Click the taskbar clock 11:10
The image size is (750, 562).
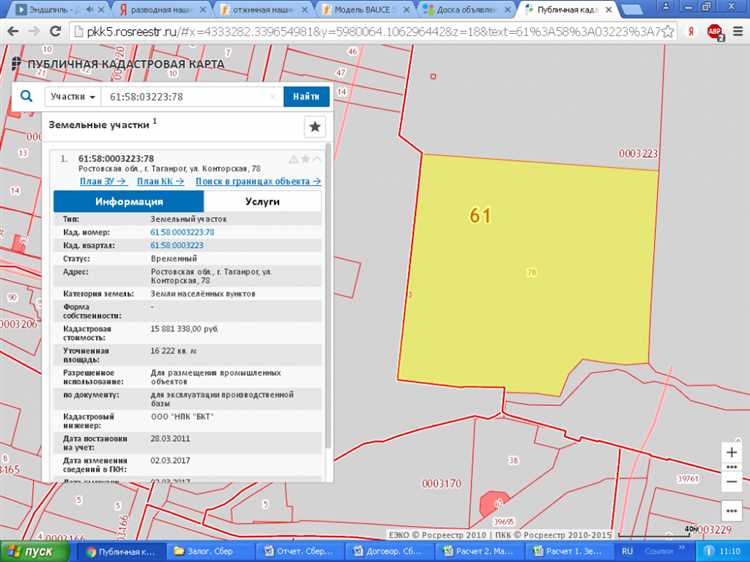coord(729,551)
